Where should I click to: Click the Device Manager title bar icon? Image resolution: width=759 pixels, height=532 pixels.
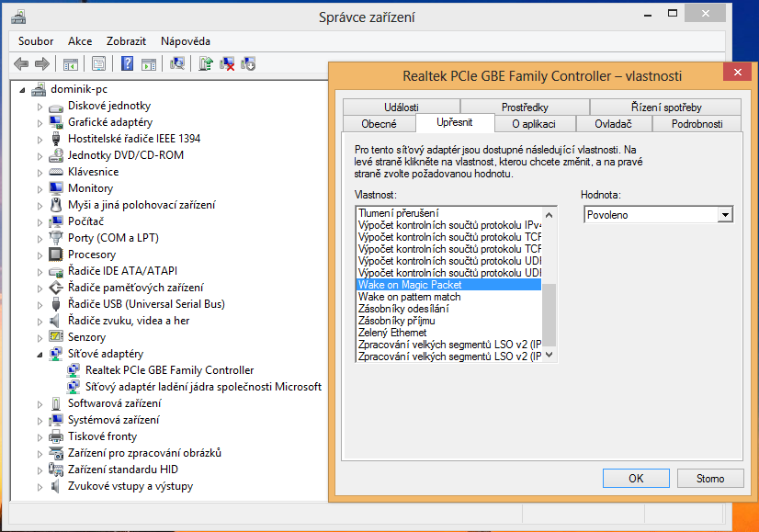(x=19, y=17)
